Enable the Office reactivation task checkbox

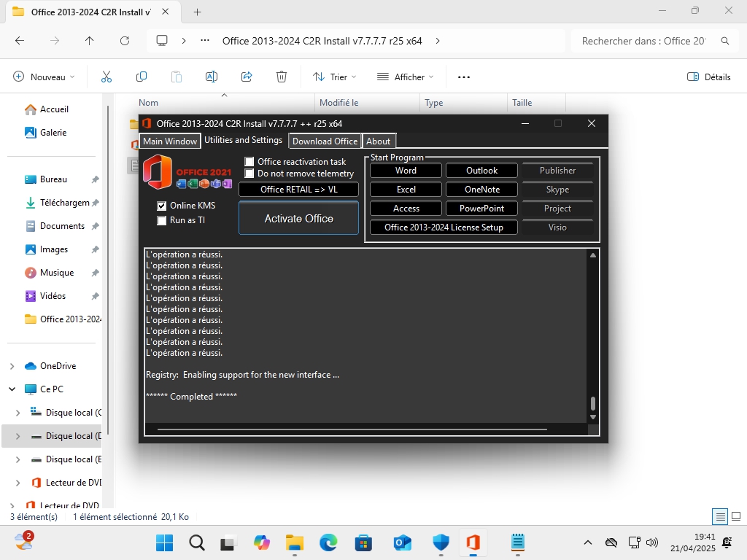point(249,162)
